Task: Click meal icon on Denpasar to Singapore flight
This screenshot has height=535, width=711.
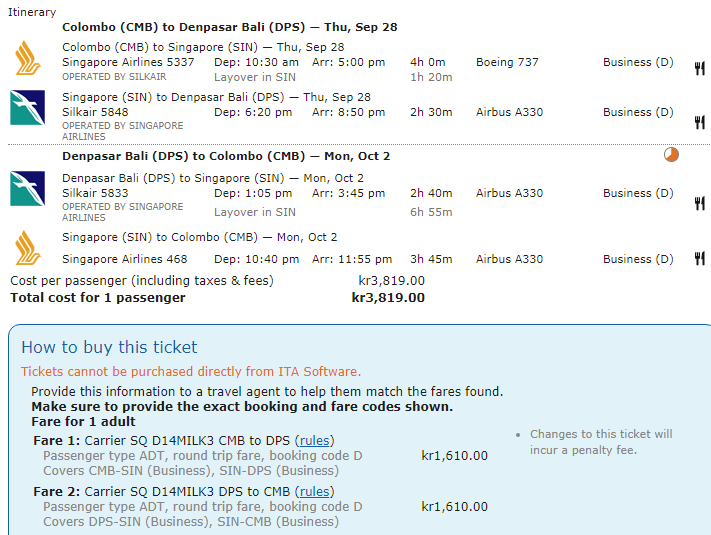Action: click(x=699, y=203)
